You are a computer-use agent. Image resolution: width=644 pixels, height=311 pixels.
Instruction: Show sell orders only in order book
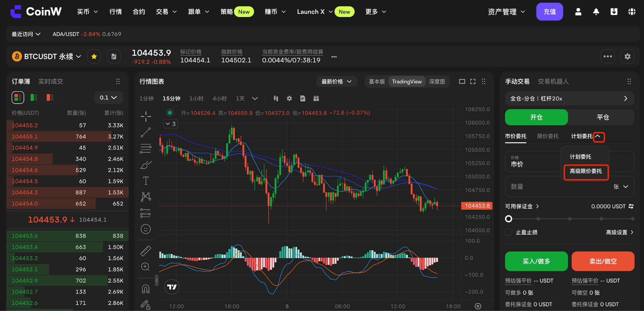50,98
